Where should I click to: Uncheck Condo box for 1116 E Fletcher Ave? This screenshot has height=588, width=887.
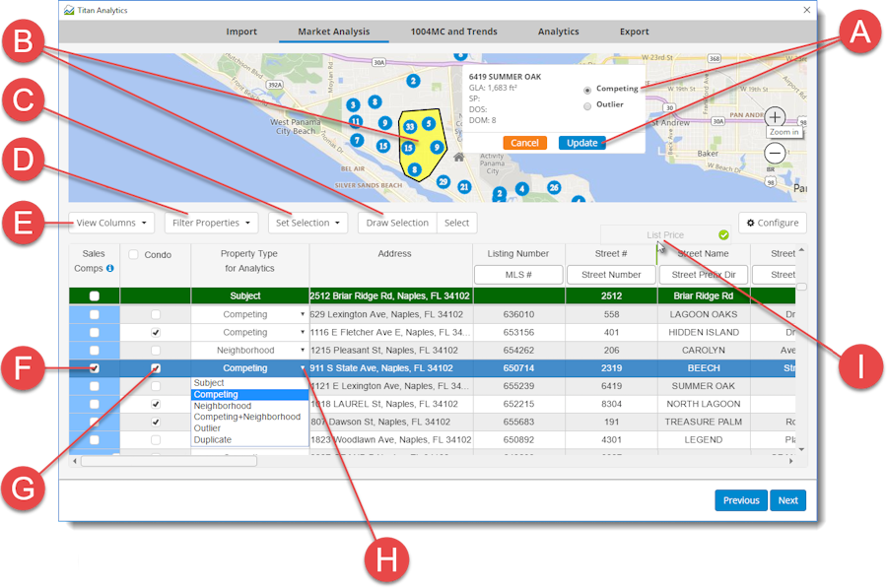tap(156, 333)
